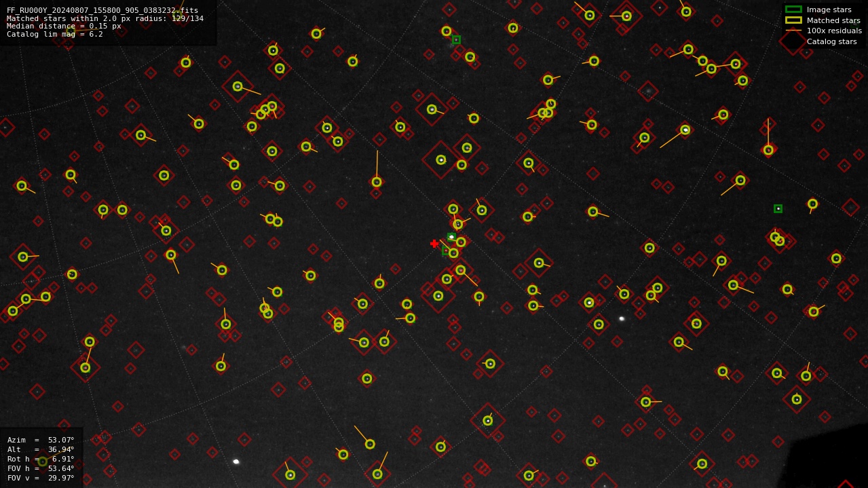Viewport: 868px width, 488px height.
Task: Click the 'Catalog stars' legend label
Action: (x=831, y=41)
